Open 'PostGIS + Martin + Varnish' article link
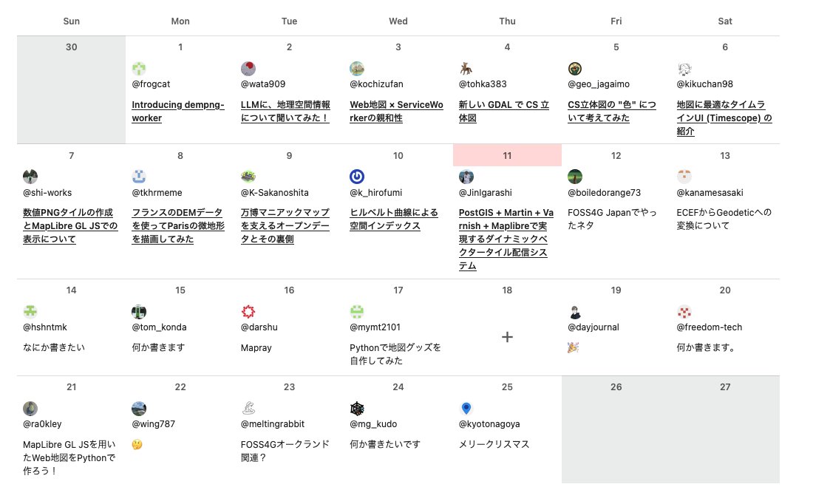This screenshot has height=504, width=830. tap(506, 239)
